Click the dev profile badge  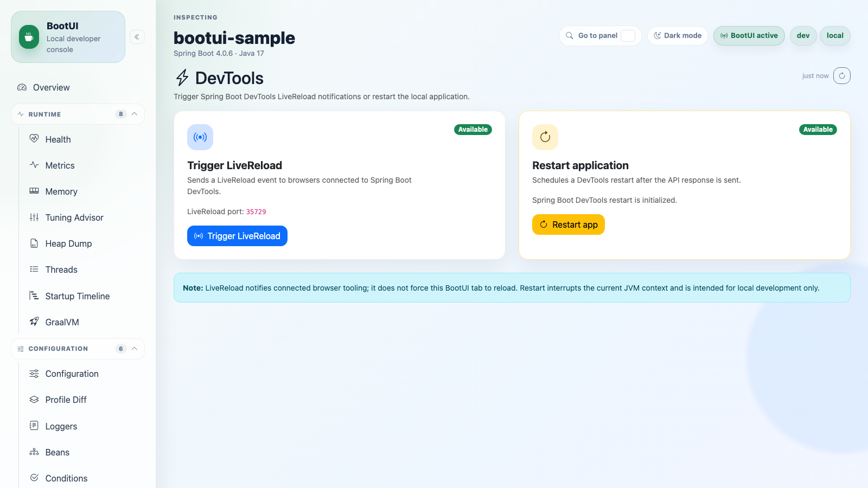803,36
